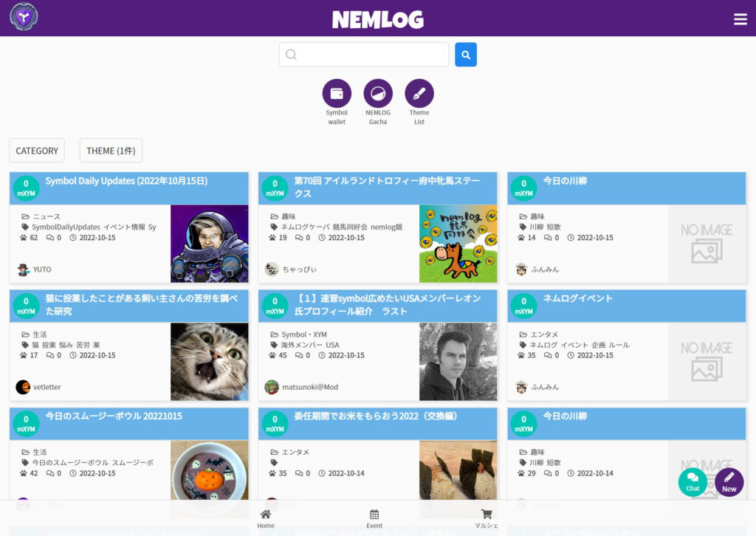Viewport: 756px width, 536px height.
Task: Open Event calendar in bottom navigation
Action: coord(374,518)
